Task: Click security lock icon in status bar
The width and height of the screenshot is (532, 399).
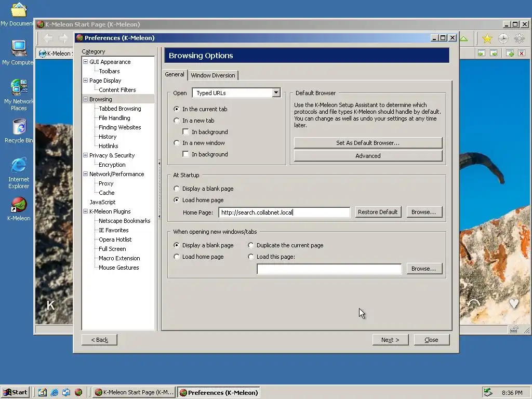Action: tap(514, 329)
